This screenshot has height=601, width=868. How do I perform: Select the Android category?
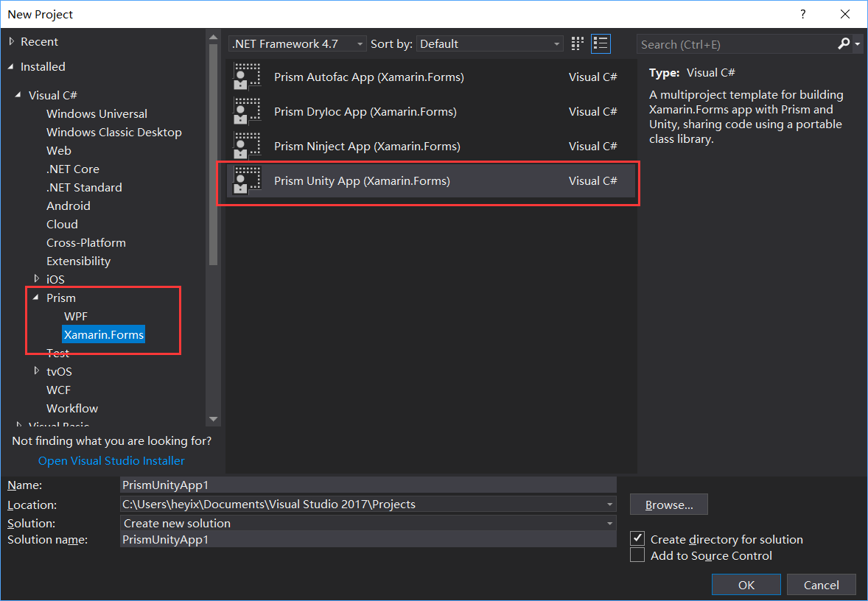pyautogui.click(x=68, y=206)
